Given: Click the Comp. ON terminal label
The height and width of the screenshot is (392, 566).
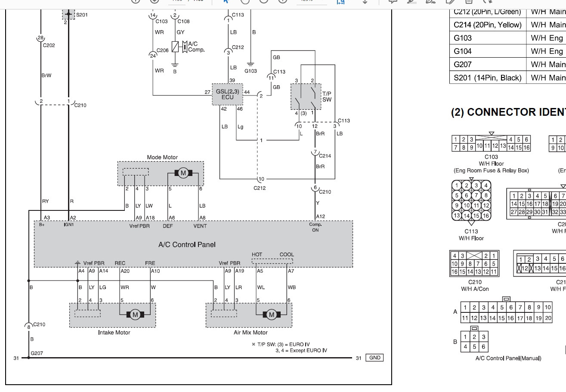Looking at the screenshot, I should point(315,227).
